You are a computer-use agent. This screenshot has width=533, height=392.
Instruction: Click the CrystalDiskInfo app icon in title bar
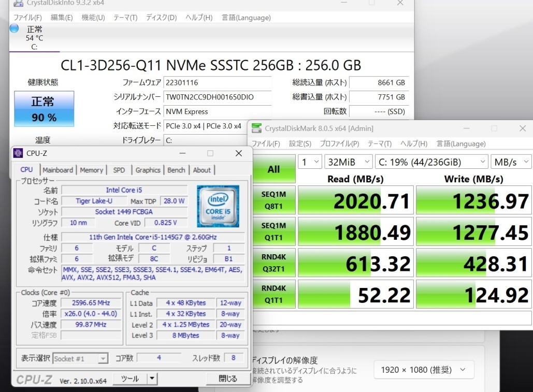point(18,3)
